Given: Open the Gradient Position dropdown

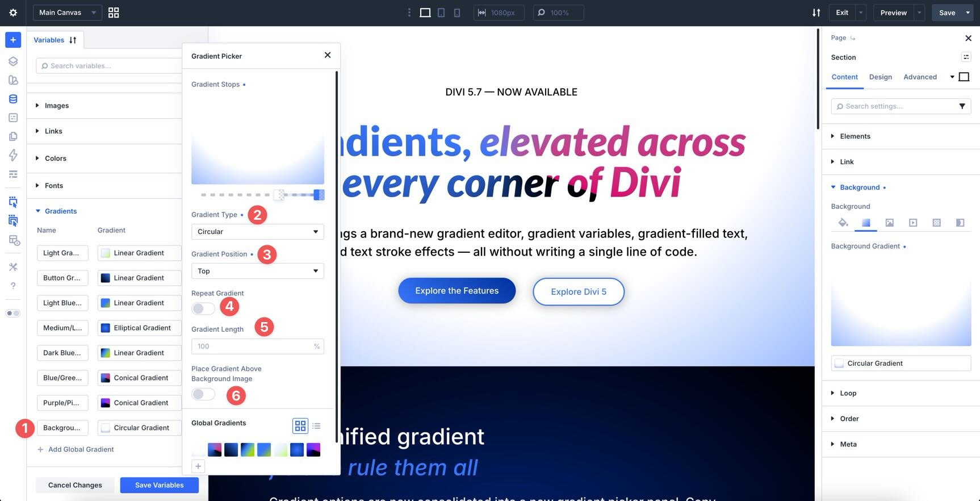Looking at the screenshot, I should pos(258,271).
